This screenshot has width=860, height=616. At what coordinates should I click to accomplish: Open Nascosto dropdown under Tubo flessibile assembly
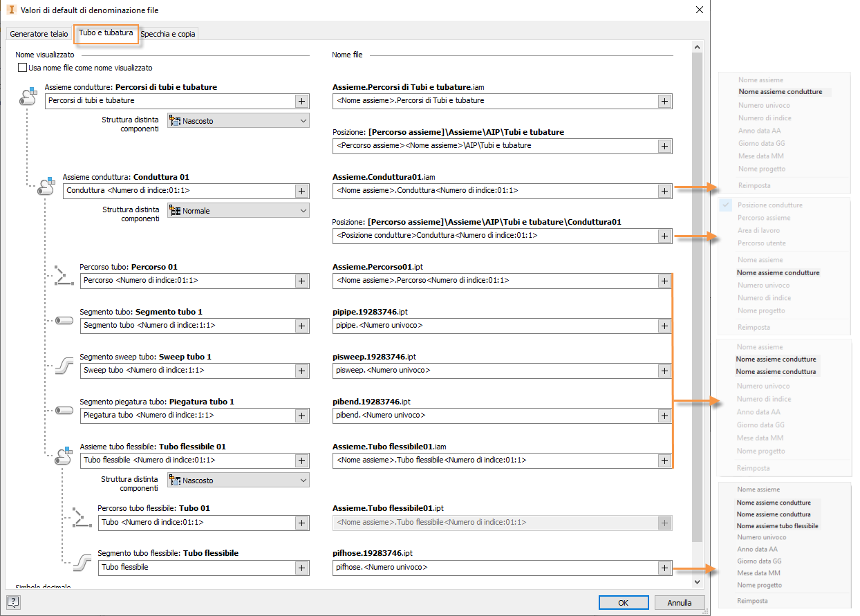[239, 480]
